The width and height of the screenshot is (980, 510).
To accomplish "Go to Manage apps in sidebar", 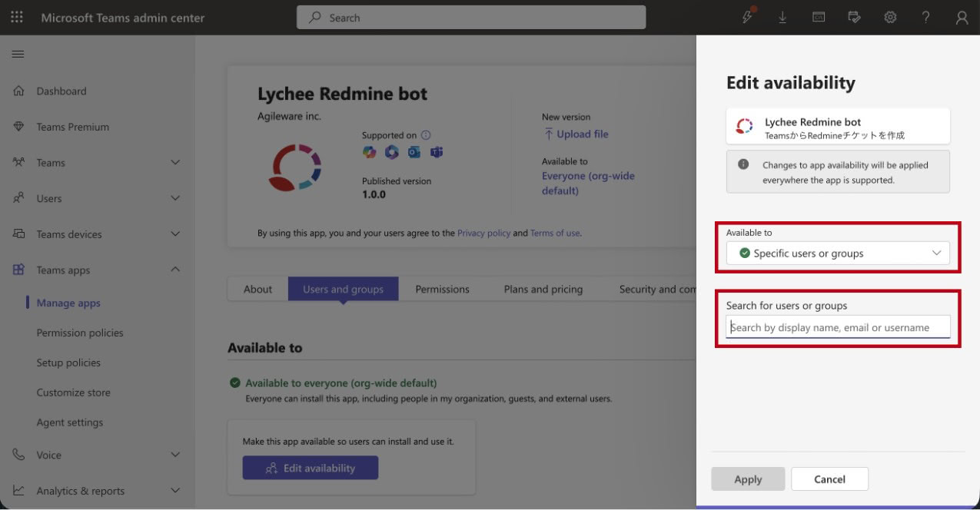I will pos(68,303).
